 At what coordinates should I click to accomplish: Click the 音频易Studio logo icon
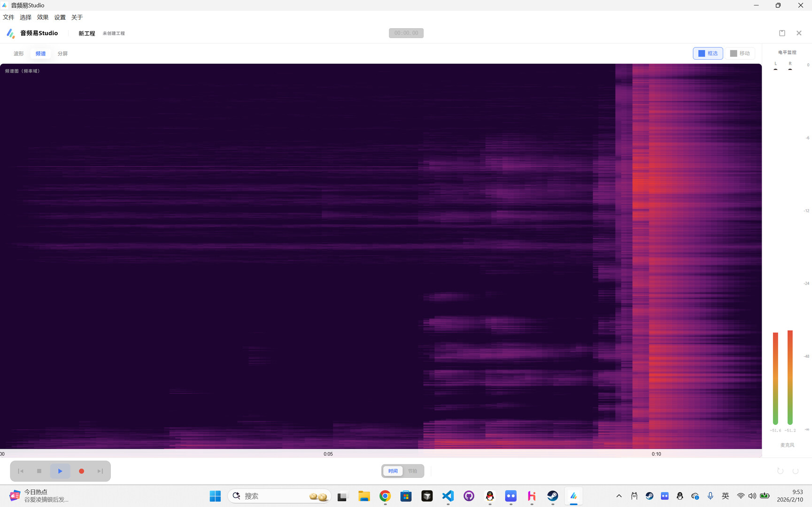click(x=10, y=33)
